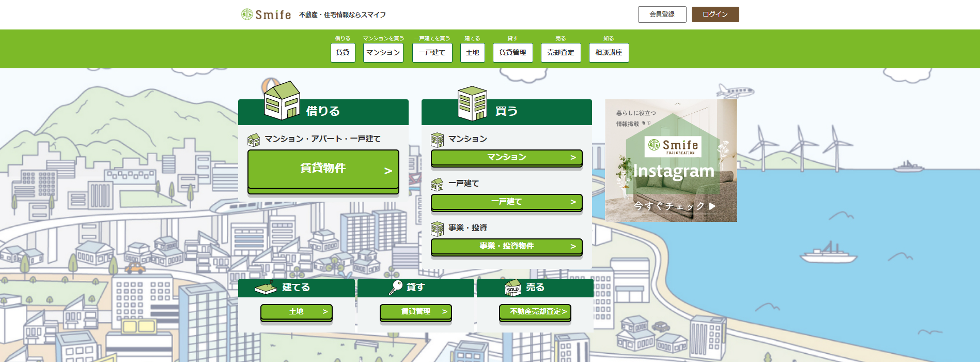
Task: Click the 賃貸管理 button under 貸す
Action: 416,313
